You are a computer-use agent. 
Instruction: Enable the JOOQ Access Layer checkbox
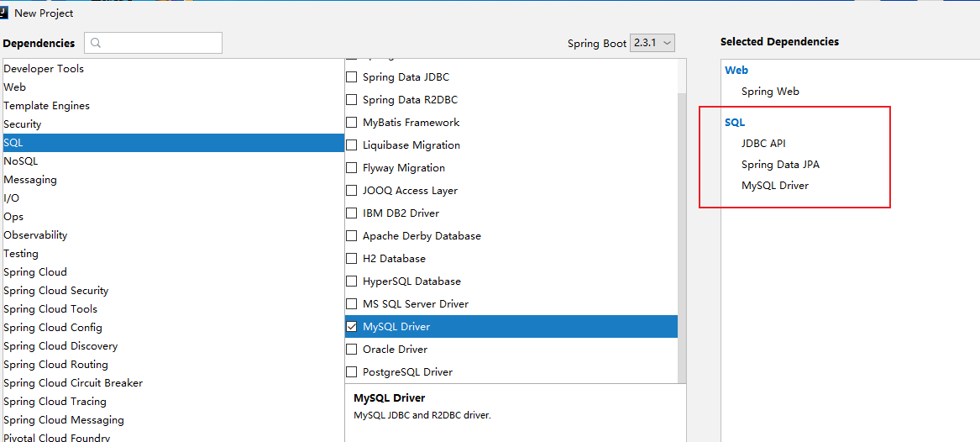click(351, 191)
